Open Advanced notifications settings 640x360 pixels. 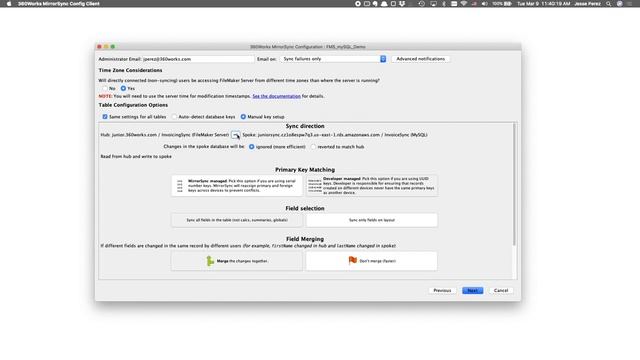point(420,59)
